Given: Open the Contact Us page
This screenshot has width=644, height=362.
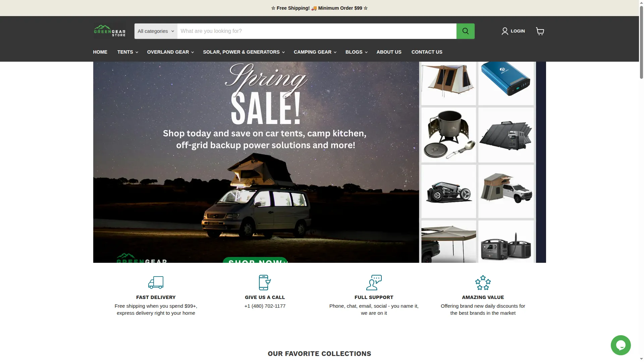Looking at the screenshot, I should pyautogui.click(x=427, y=52).
